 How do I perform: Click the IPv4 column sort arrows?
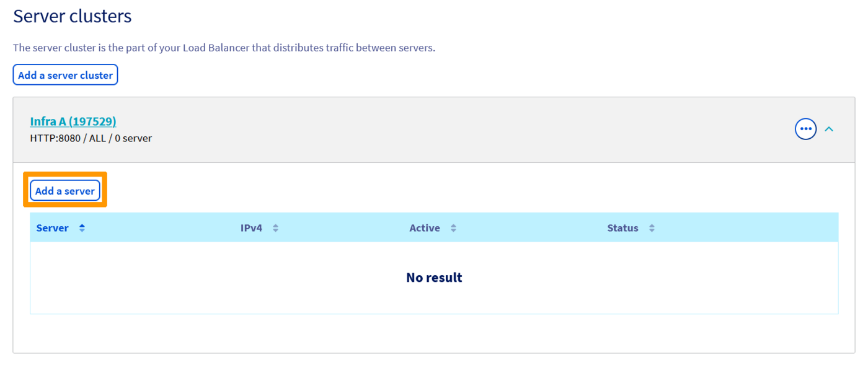coord(275,228)
